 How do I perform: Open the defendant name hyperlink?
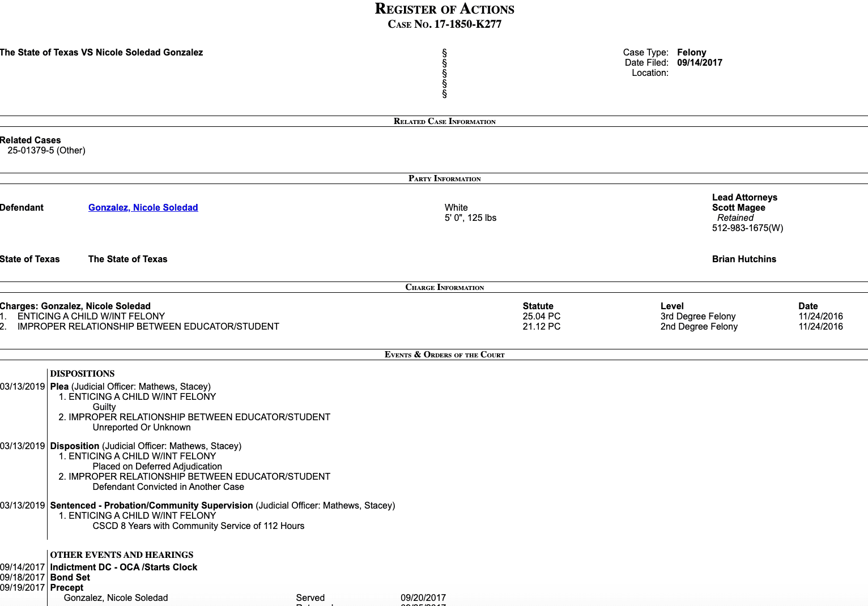[x=143, y=207]
